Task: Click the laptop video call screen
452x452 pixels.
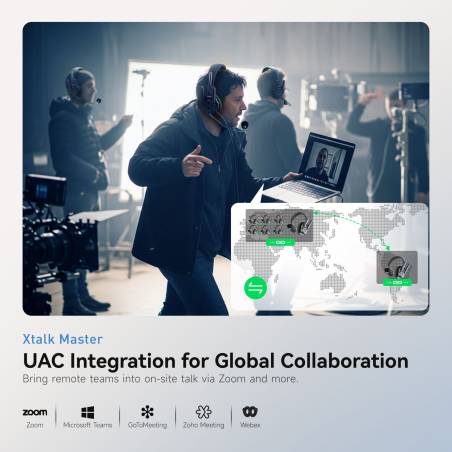Action: click(x=326, y=162)
